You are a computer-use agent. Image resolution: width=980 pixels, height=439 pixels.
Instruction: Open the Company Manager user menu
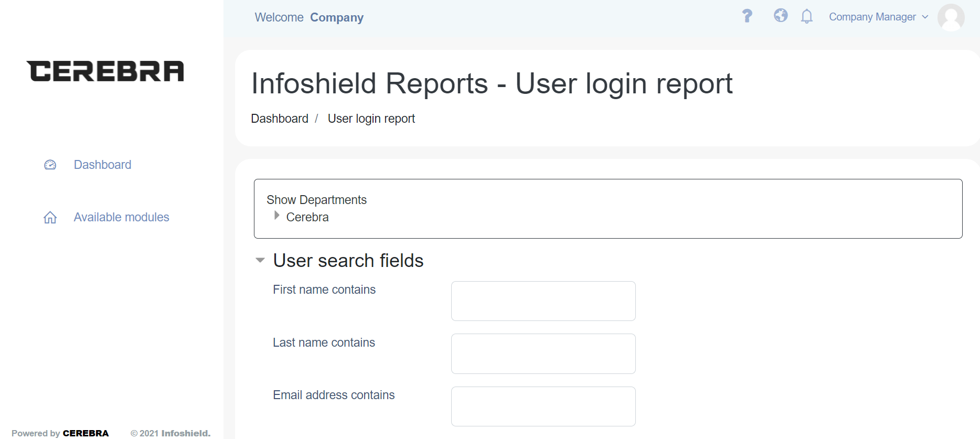tap(878, 17)
